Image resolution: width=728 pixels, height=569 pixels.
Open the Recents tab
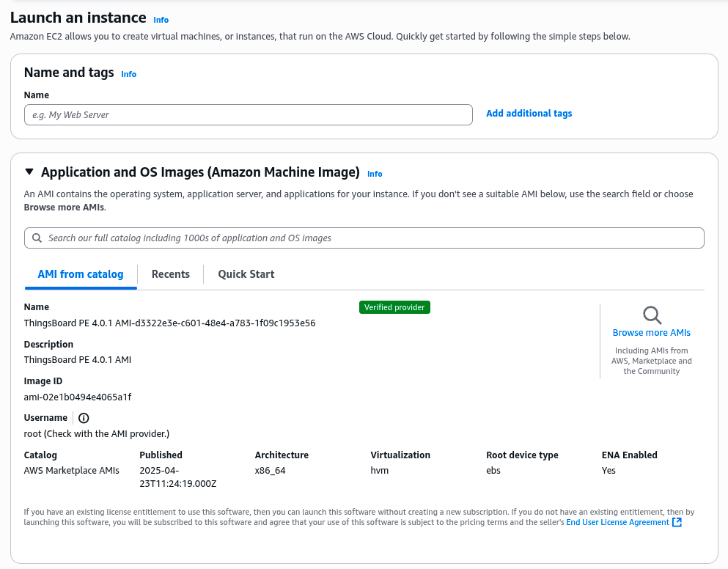(171, 274)
